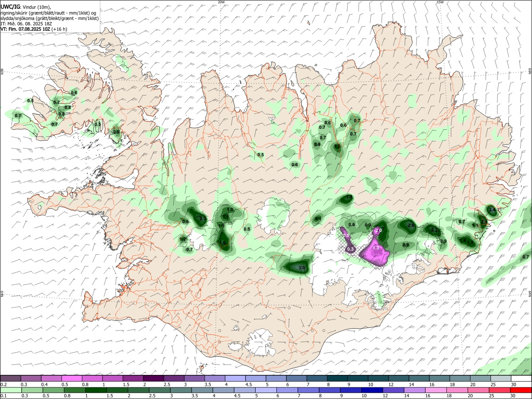532x399 pixels.
Task: Click the light pink 16 swatch in lower legend
Action: tap(436, 390)
